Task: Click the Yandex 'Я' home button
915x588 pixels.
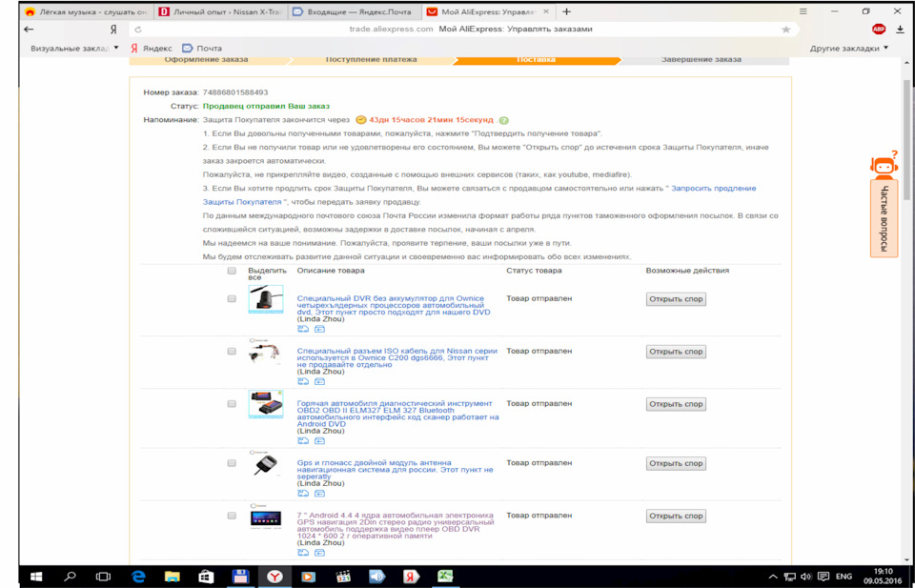Action: 113,30
